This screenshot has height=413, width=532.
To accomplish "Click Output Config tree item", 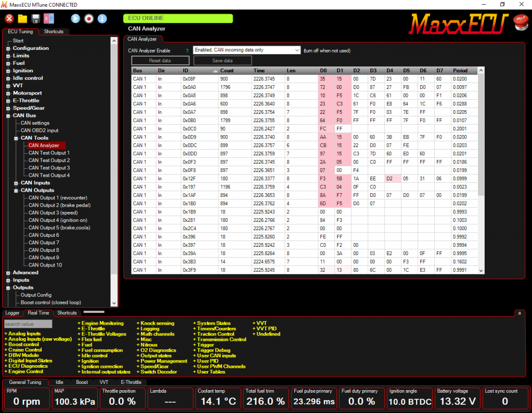I will pos(36,295).
